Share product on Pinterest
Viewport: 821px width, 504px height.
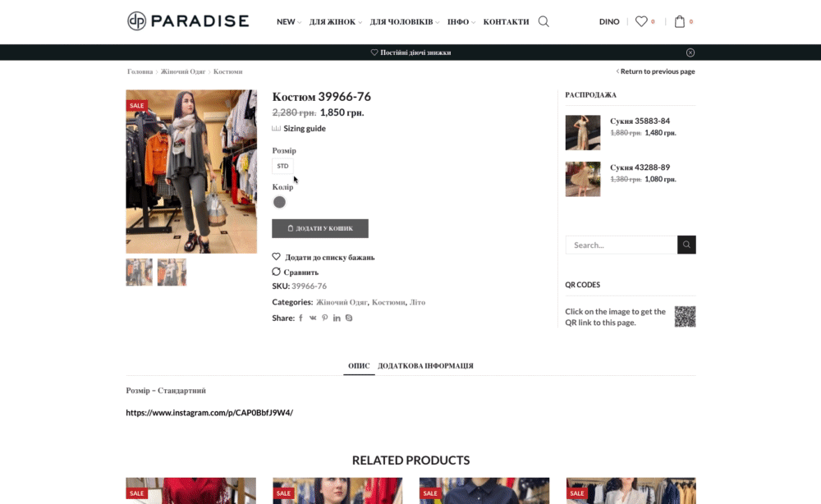click(x=324, y=318)
